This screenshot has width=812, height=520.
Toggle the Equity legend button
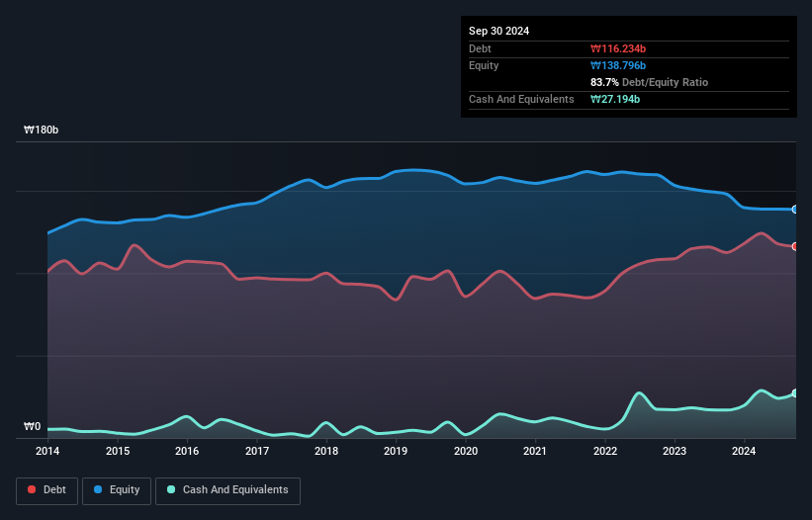[x=117, y=490]
